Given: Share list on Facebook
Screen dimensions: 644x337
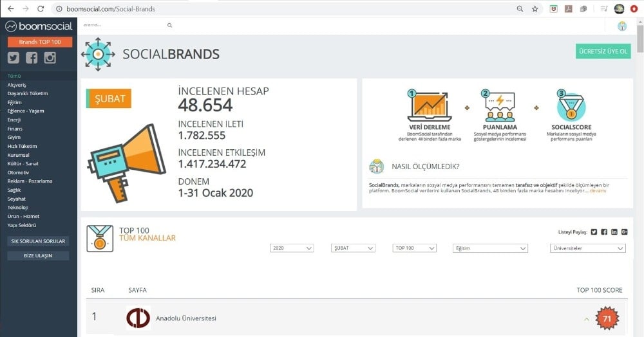Looking at the screenshot, I should click(604, 232).
